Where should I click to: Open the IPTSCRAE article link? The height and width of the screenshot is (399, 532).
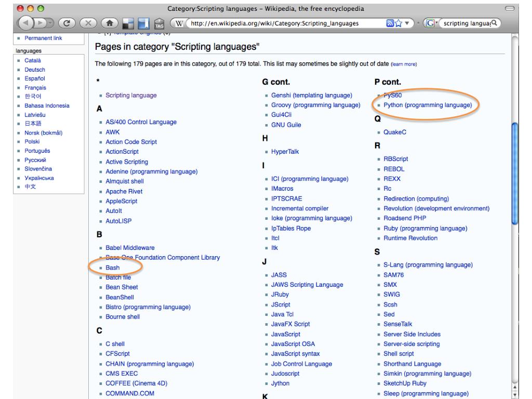pos(286,199)
